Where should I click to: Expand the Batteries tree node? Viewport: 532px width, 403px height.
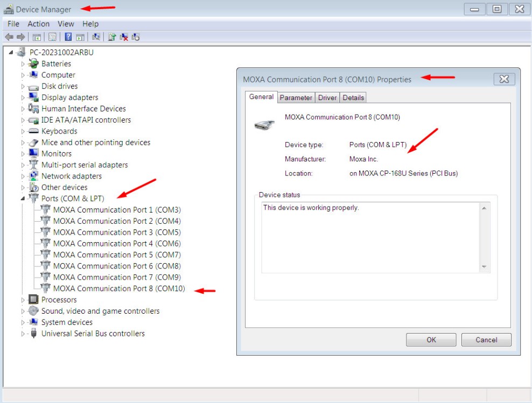tap(23, 63)
